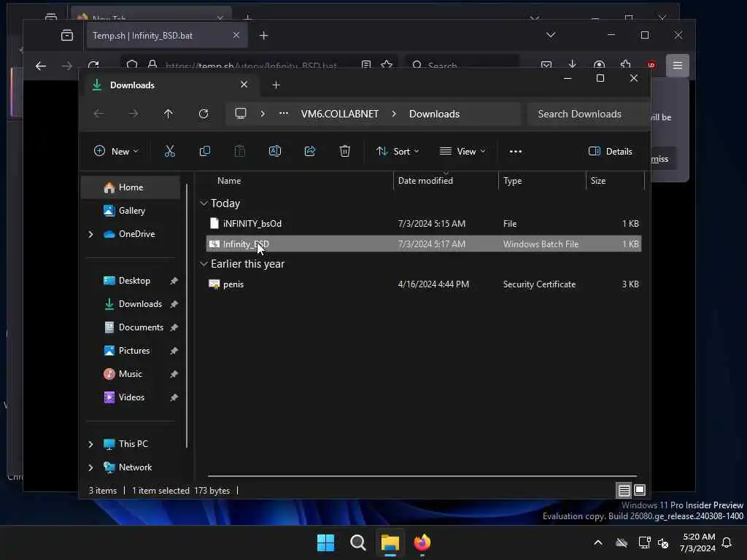Click the Delete trash icon in Explorer
747x560 pixels.
(x=344, y=152)
